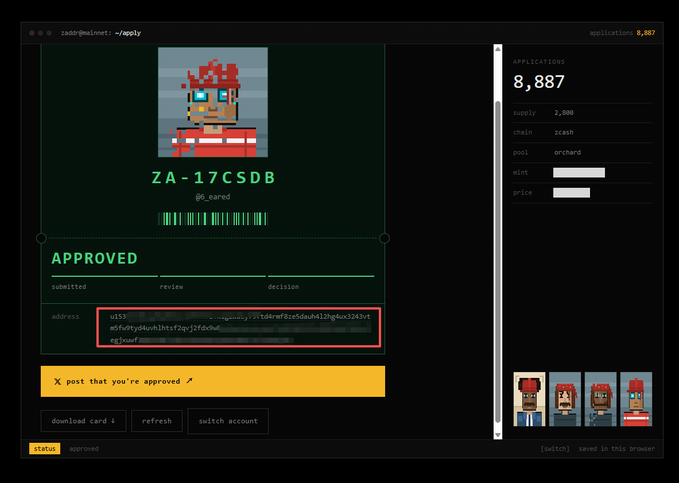The width and height of the screenshot is (679, 483).
Task: Click 'saved in this browser' text
Action: [617, 449]
